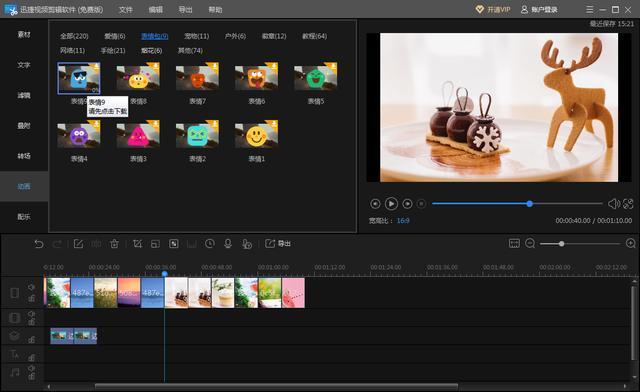This screenshot has height=392, width=640.
Task: Download the 表情7 animation via corner arrow
Action: [x=214, y=67]
